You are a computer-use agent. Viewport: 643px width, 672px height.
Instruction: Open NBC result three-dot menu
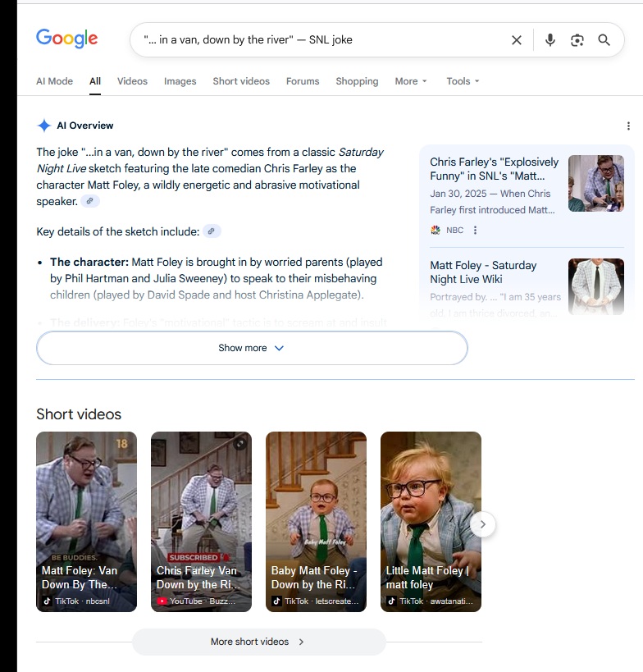(475, 231)
